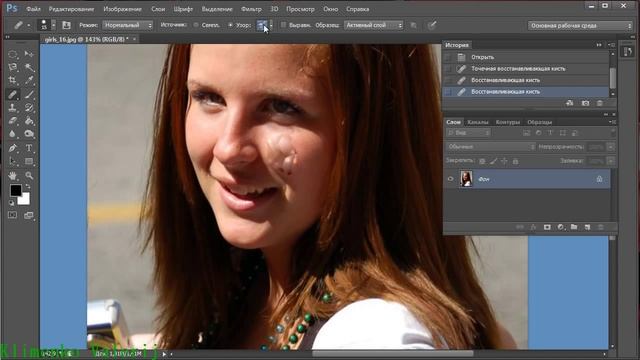
Task: Reset default foreground and background colors
Action: pyautogui.click(x=11, y=202)
